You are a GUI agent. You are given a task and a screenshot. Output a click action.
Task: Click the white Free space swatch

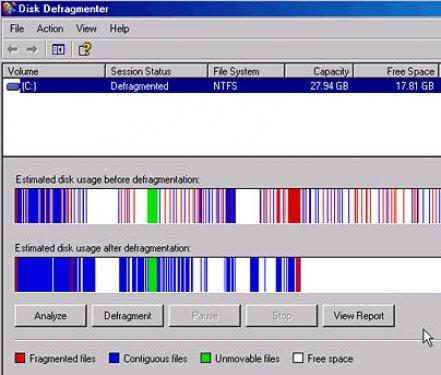[x=298, y=358]
